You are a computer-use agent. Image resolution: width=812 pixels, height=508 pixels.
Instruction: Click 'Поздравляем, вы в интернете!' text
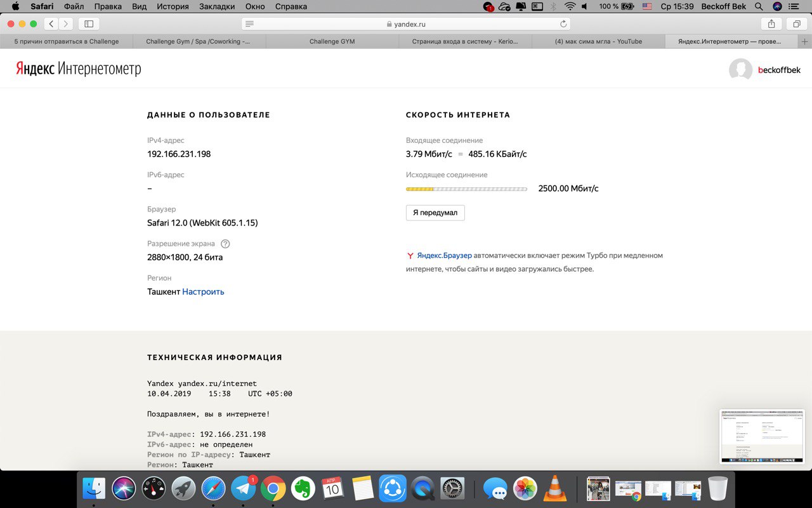(x=209, y=414)
